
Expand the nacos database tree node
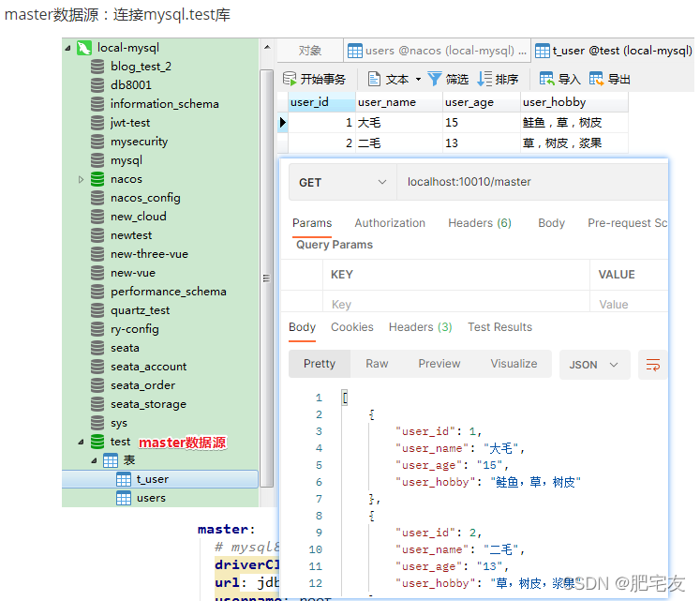81,180
